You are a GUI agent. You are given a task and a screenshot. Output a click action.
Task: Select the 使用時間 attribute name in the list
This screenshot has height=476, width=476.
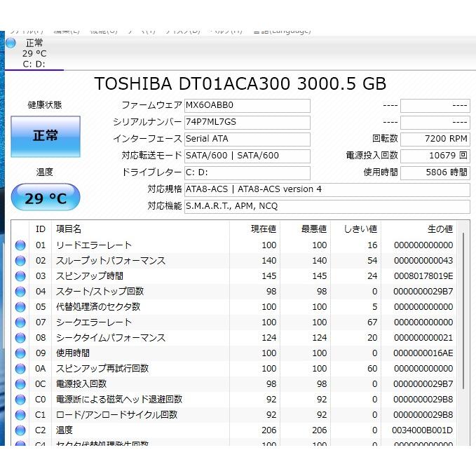[73, 353]
